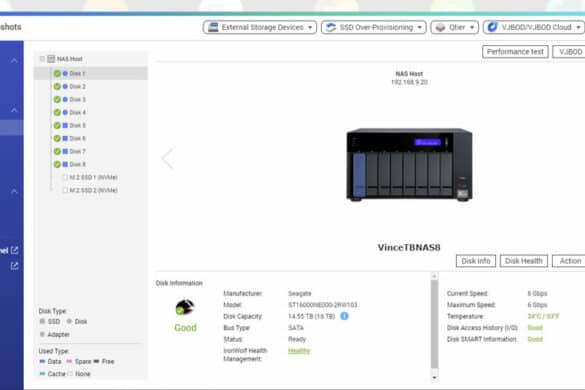Click the model value ST16000NE000-2RW103
This screenshot has height=390, width=585.
tap(322, 305)
